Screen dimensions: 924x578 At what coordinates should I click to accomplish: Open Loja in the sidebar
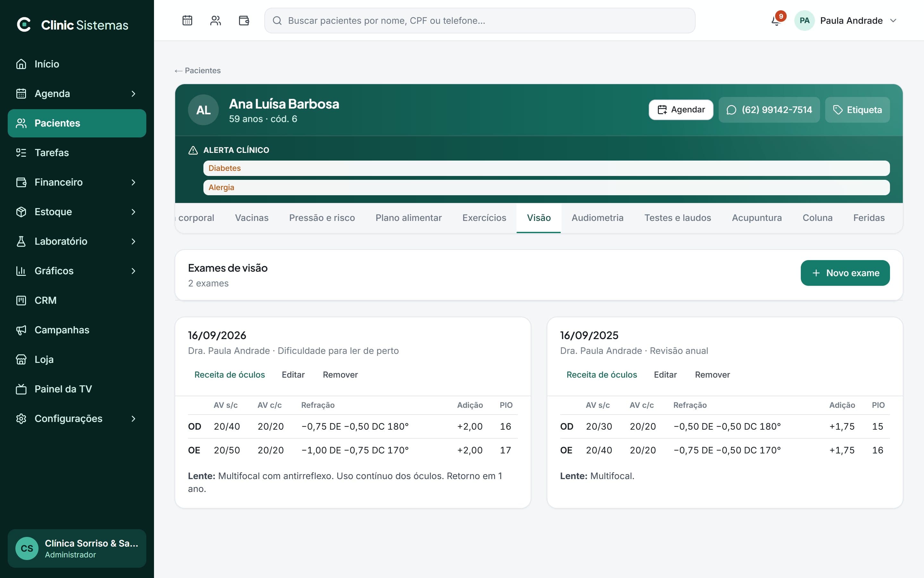pos(77,359)
